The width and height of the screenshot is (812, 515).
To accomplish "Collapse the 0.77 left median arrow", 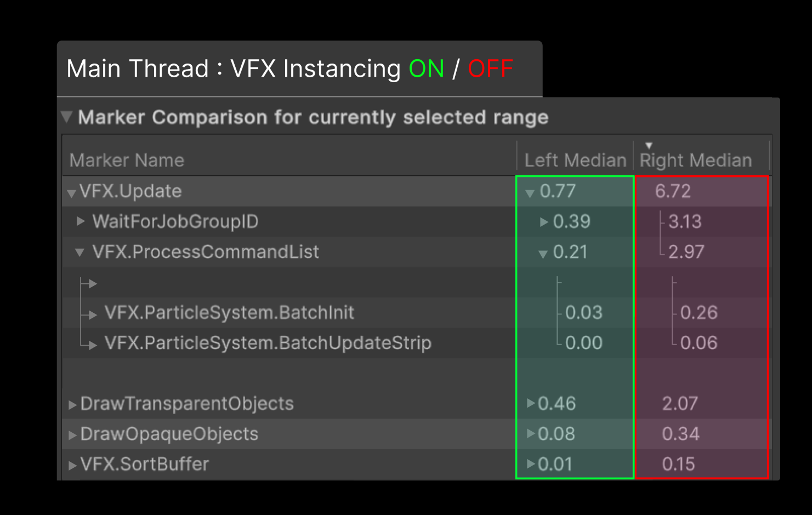I will pyautogui.click(x=530, y=193).
